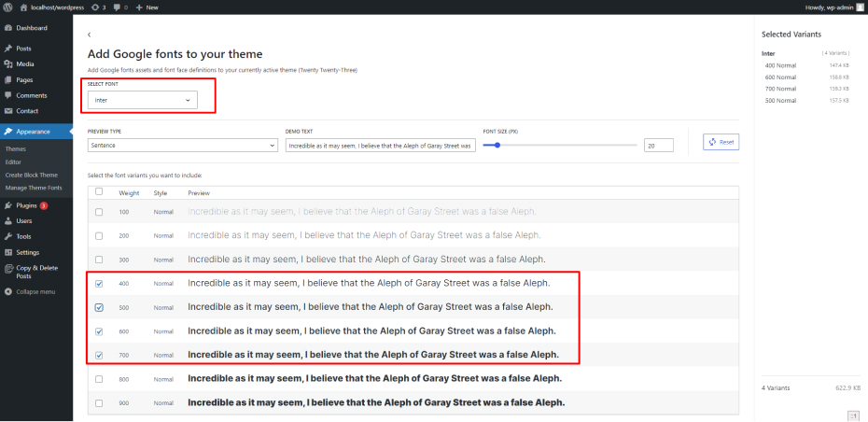
Task: Enable the weight 900 variant checkbox
Action: click(99, 403)
